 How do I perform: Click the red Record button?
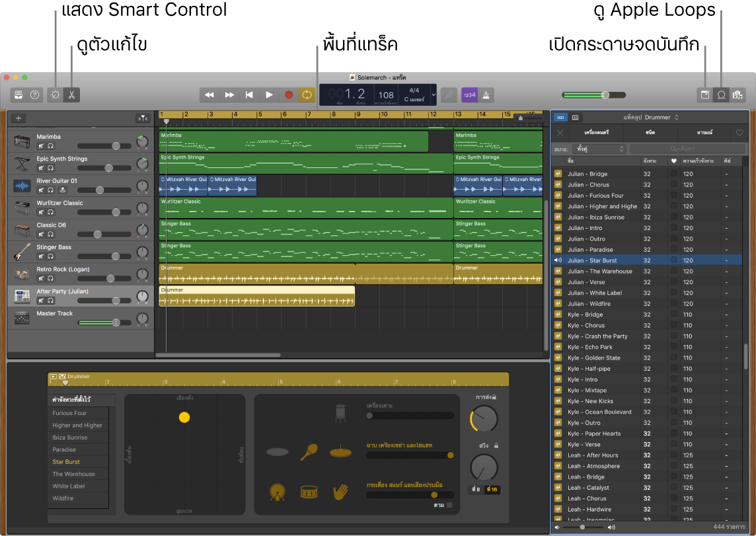[x=289, y=95]
